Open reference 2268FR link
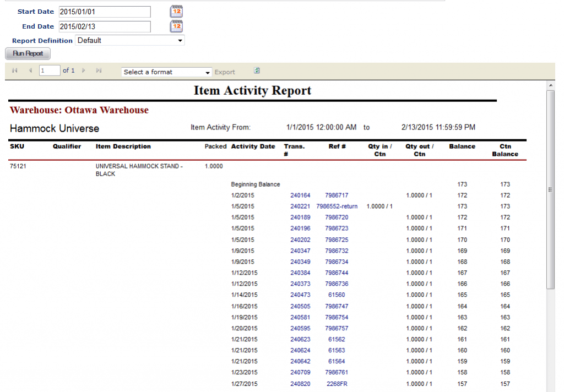 [x=337, y=384]
